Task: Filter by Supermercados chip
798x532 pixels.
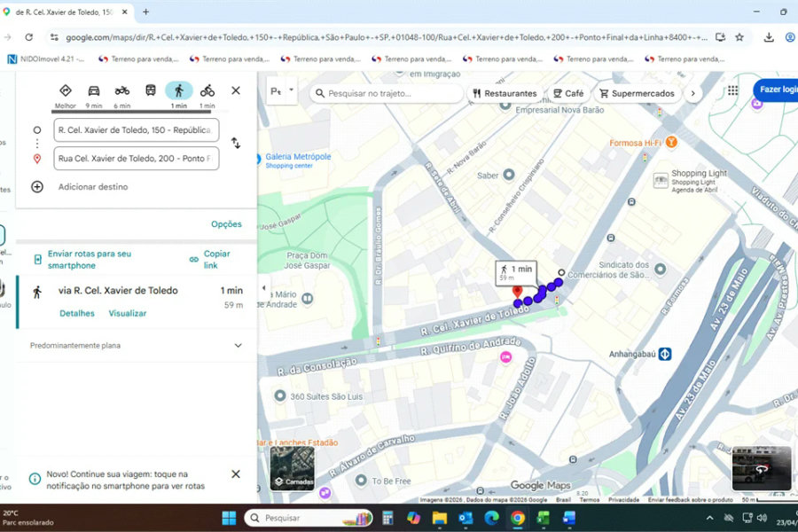Action: pos(638,94)
